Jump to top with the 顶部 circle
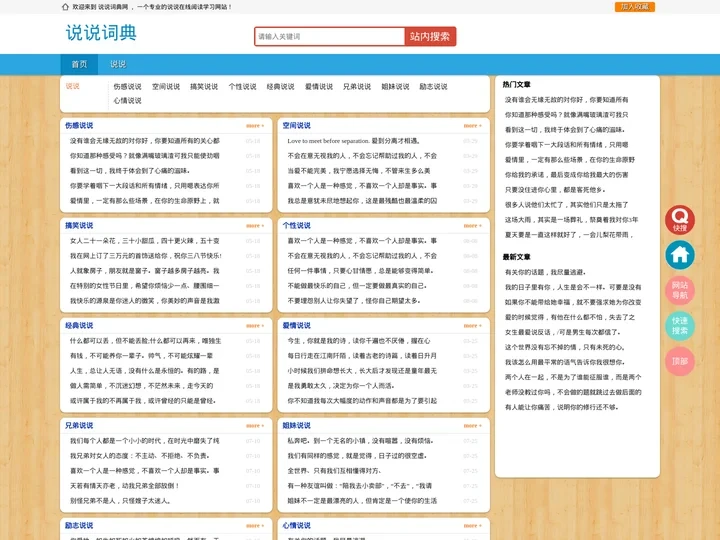Viewport: 720px width, 540px height. (680, 361)
